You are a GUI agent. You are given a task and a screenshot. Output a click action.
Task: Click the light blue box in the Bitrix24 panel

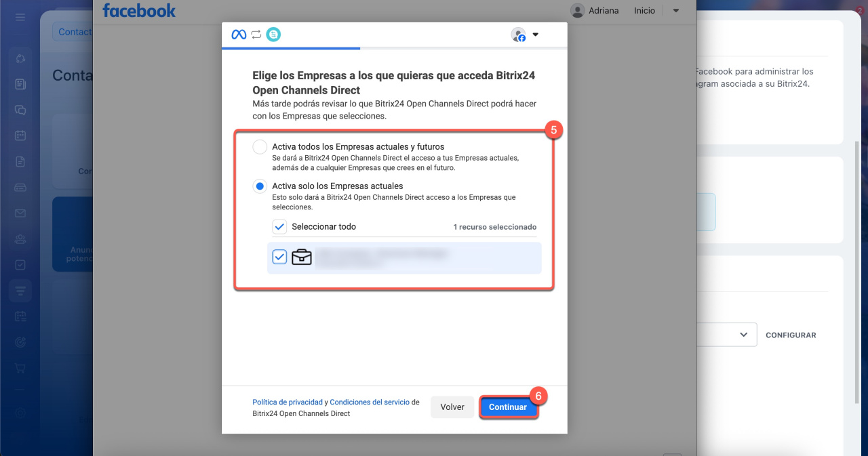pyautogui.click(x=705, y=212)
